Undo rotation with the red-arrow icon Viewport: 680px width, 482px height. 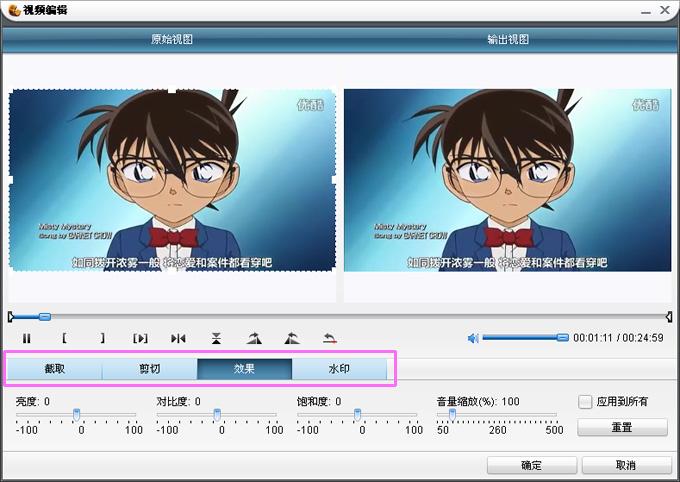[x=330, y=338]
